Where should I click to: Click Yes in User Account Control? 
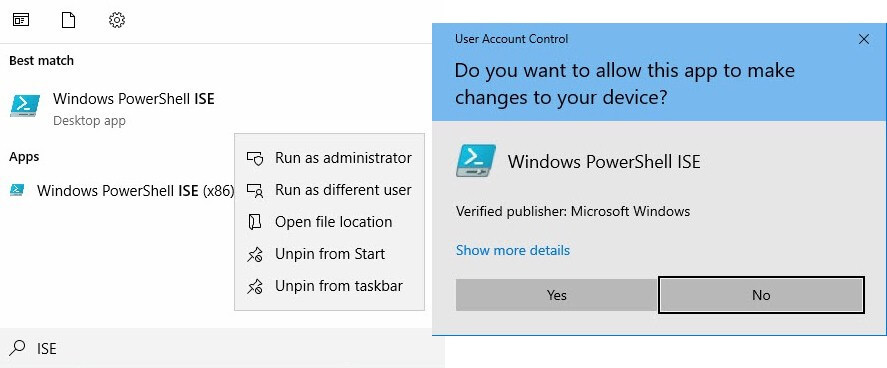(557, 295)
